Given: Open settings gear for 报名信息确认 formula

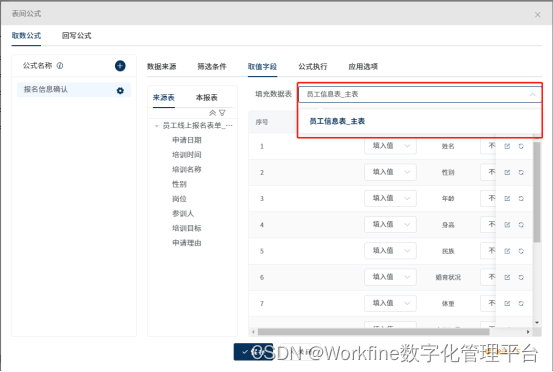Looking at the screenshot, I should pos(120,91).
